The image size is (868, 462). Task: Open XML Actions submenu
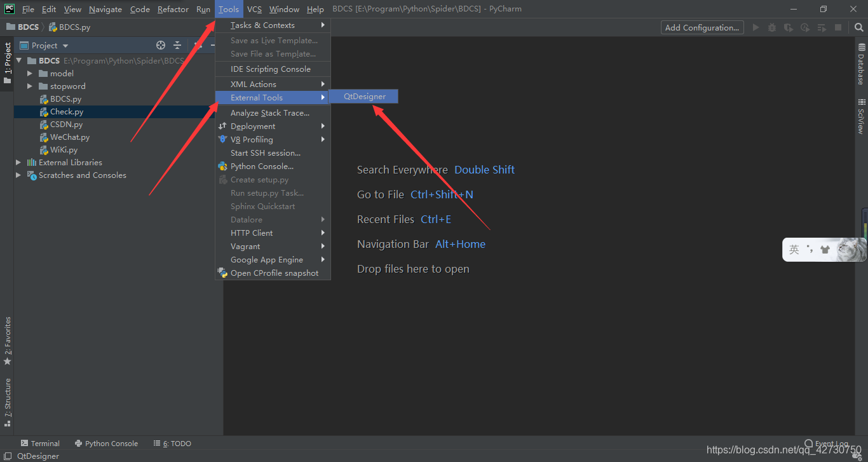(x=273, y=85)
